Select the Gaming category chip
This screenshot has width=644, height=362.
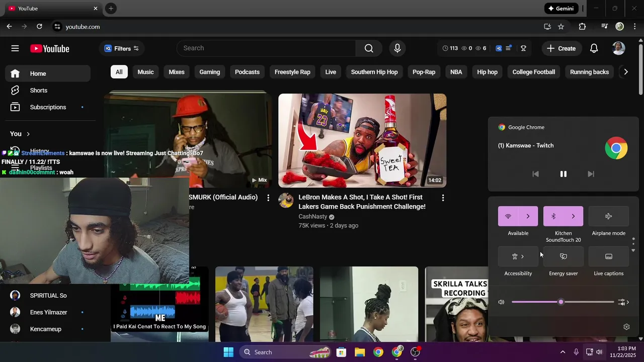210,72
